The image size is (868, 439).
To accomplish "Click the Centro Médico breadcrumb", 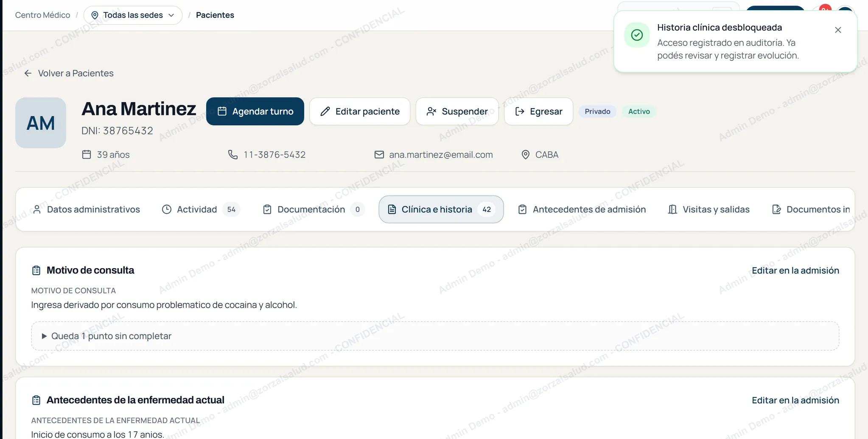I will [42, 15].
